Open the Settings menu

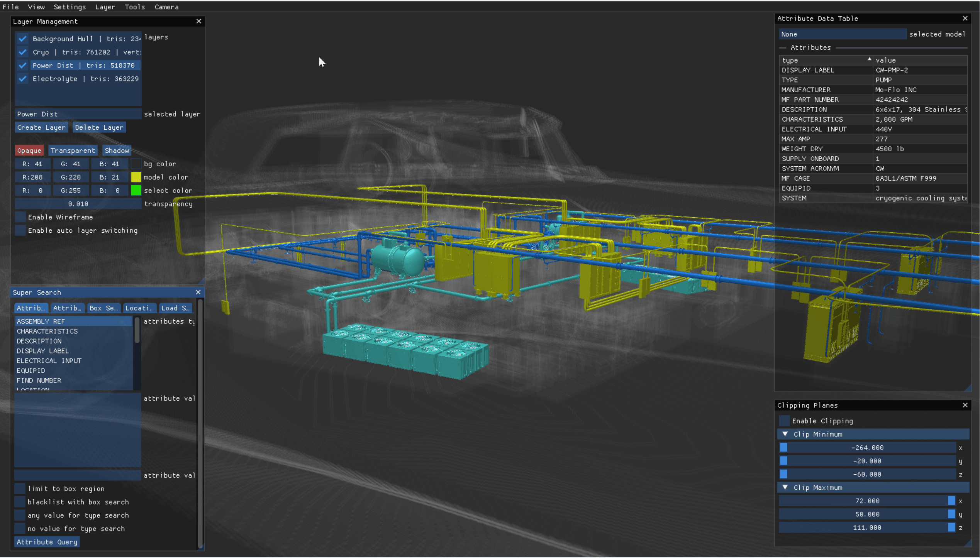pyautogui.click(x=70, y=7)
